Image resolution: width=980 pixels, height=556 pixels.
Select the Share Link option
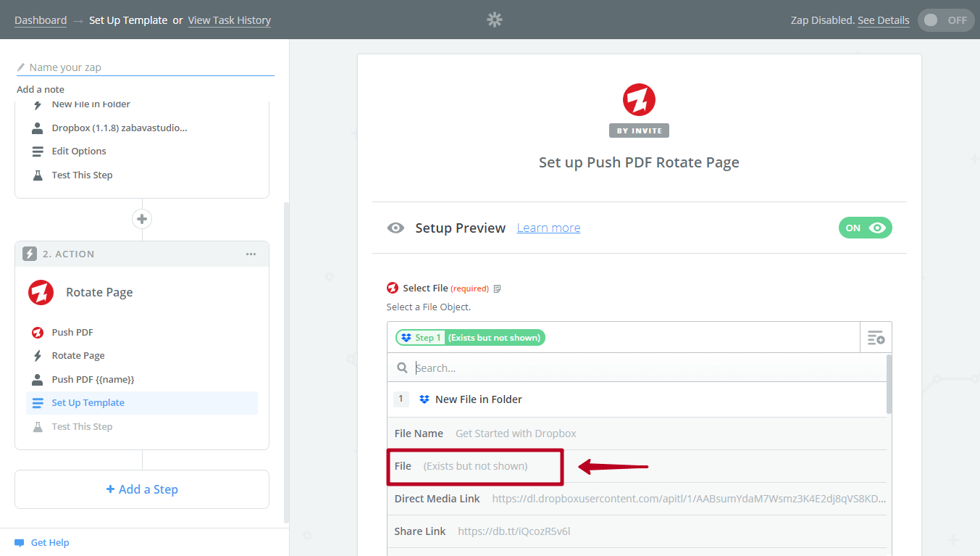tap(637, 531)
